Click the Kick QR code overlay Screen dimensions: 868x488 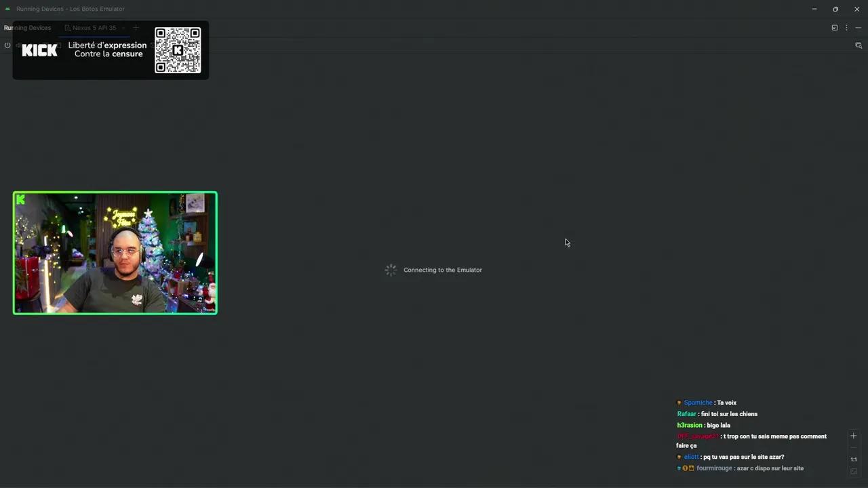178,50
